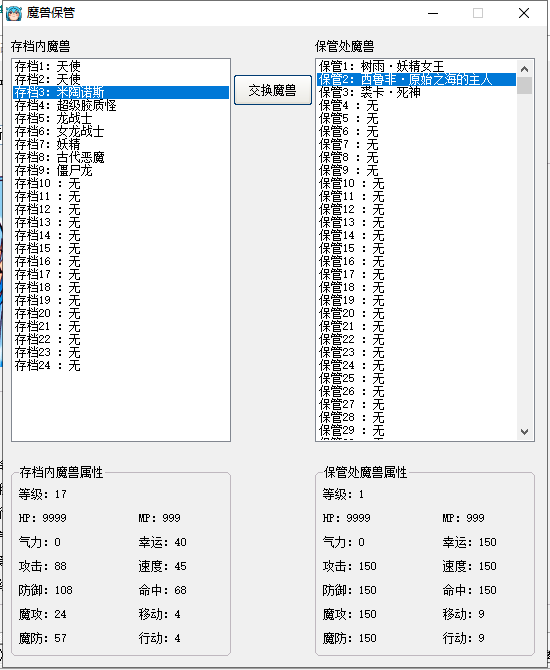This screenshot has height=670, width=550.
Task: Select 保管1: 树雨·妖精女王 row
Action: (416, 66)
